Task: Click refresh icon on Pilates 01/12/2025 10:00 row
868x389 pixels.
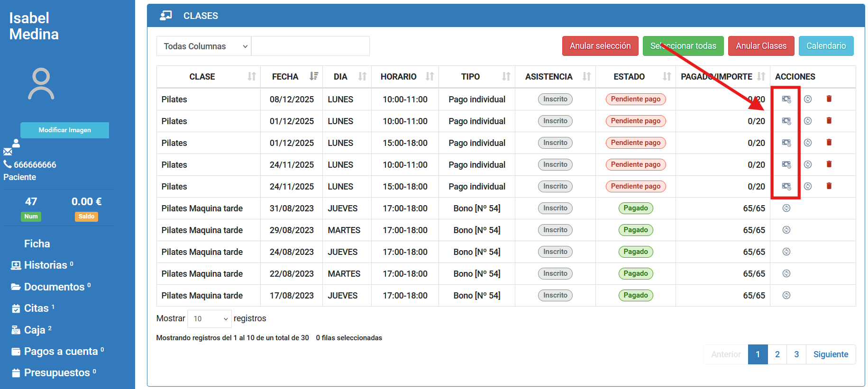Action: coord(808,121)
